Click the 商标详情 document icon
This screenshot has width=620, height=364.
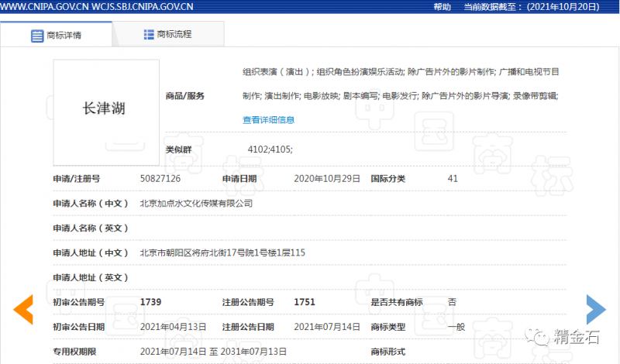tap(37, 36)
